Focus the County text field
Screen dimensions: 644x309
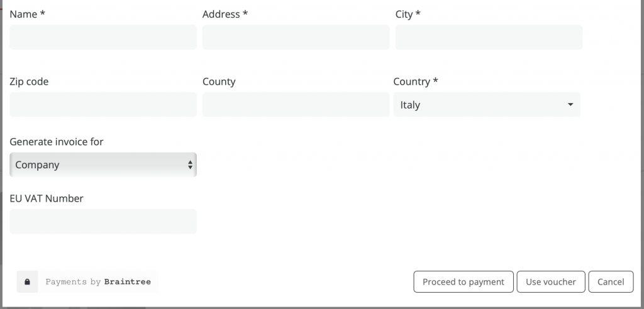click(296, 105)
